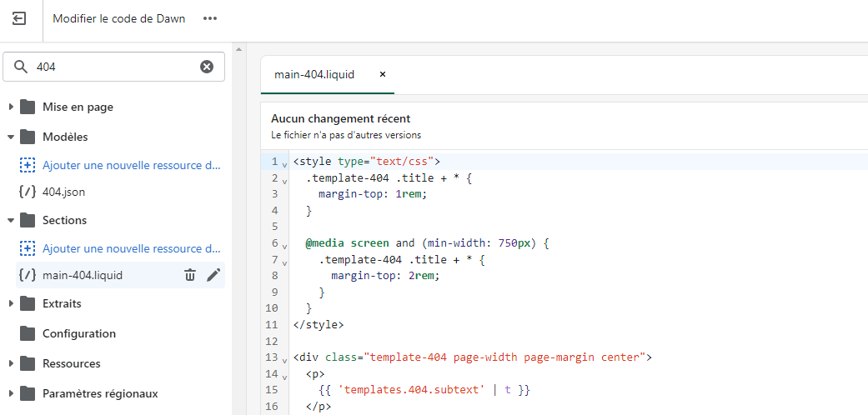Screen dimensions: 868x415
Task: Fold the @media rule at line 6
Action: 284,244
